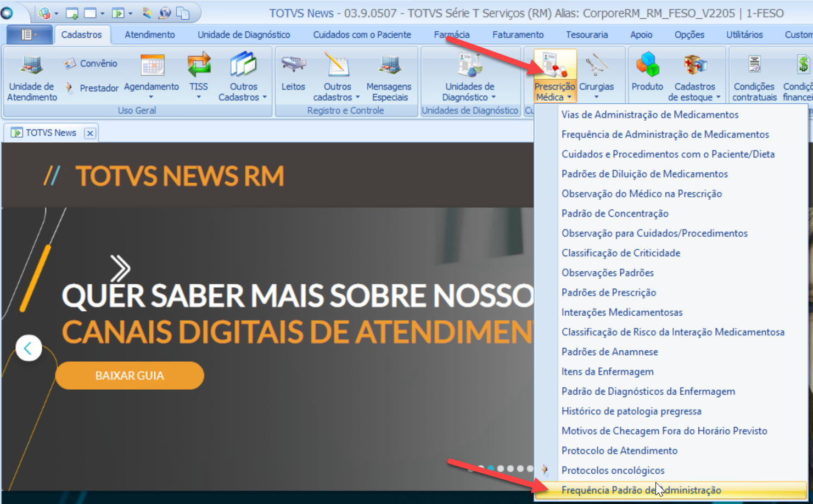Select Protocolo de Atendimento menu entry
This screenshot has height=504, width=813.
pyautogui.click(x=671, y=451)
